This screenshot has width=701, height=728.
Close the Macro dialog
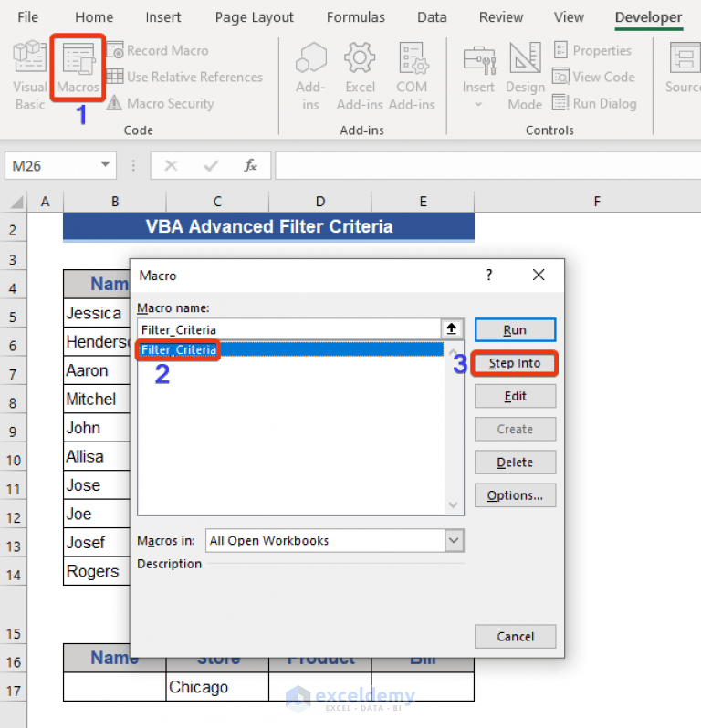[x=539, y=275]
